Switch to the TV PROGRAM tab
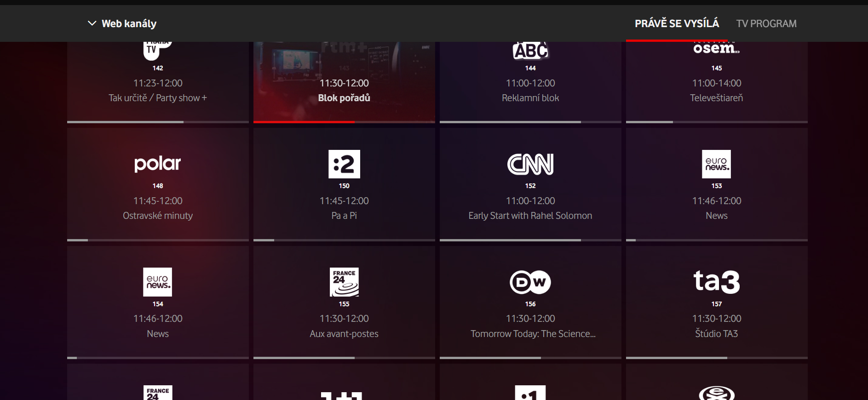 click(766, 23)
